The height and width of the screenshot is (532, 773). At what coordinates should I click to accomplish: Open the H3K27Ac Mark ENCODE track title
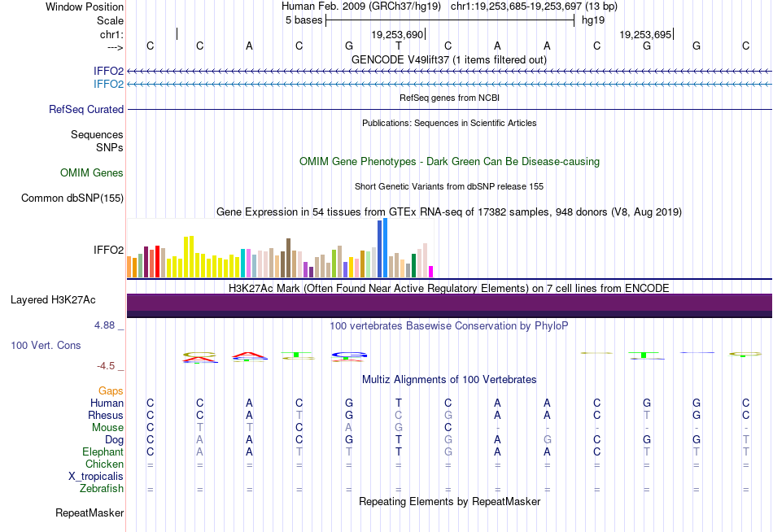tap(449, 288)
